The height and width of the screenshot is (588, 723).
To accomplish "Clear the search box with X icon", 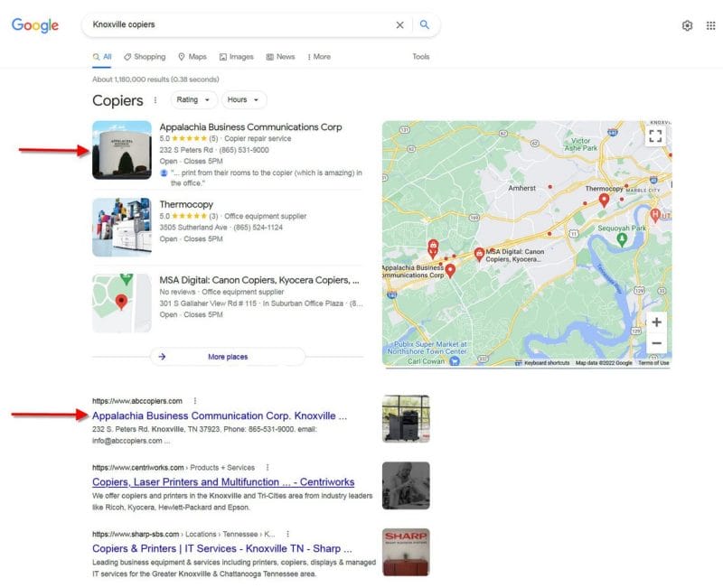I will pyautogui.click(x=399, y=25).
